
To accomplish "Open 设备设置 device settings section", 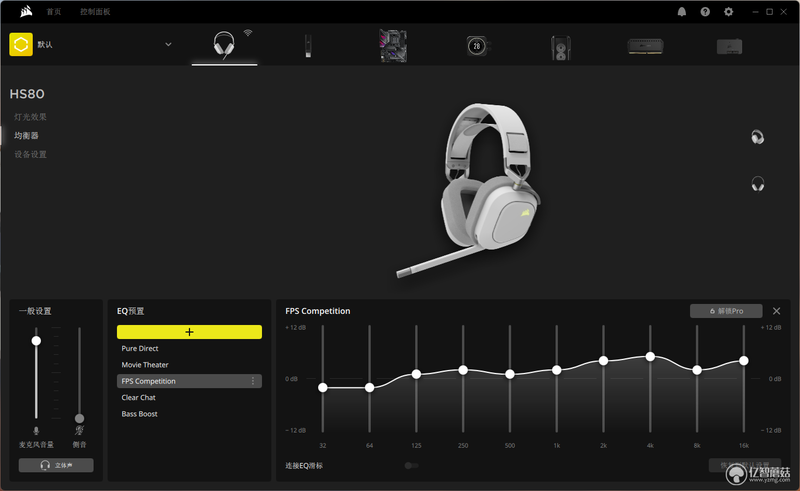I will (x=30, y=154).
